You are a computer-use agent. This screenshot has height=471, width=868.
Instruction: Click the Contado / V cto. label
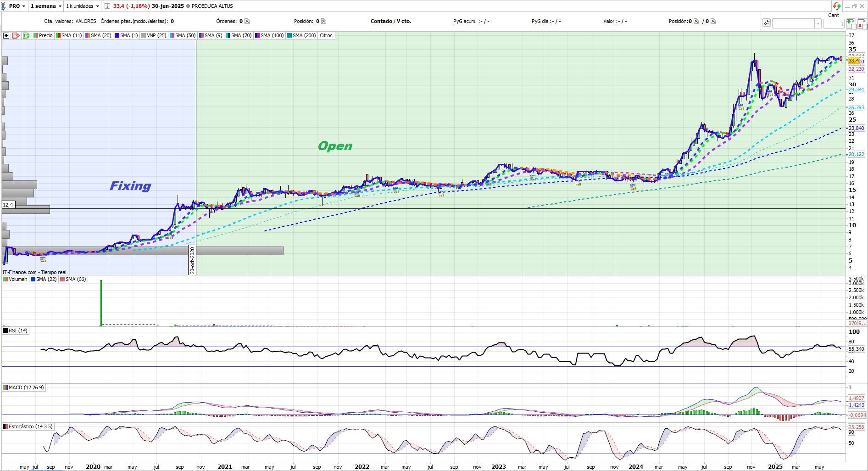[391, 21]
